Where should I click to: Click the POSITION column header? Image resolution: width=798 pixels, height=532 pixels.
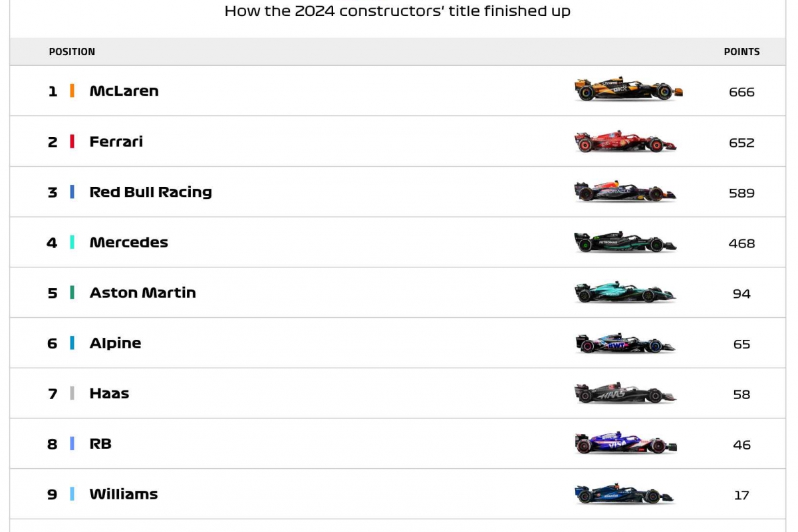(72, 52)
